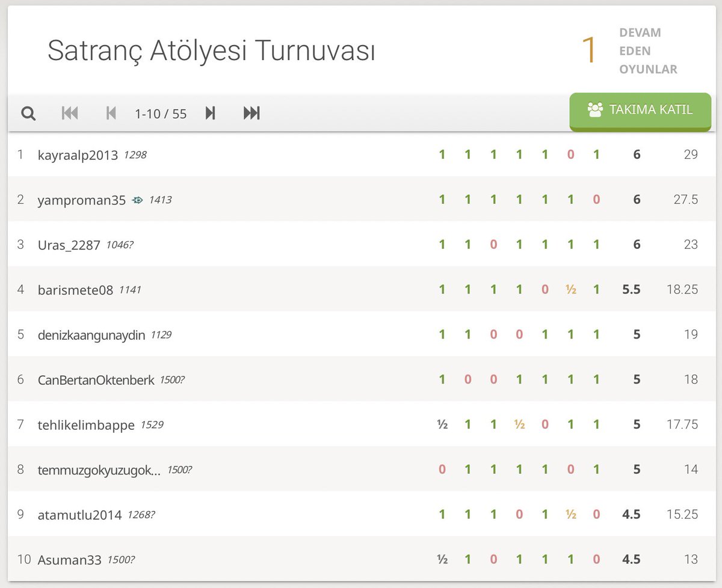Select player barismete08
The image size is (722, 588).
75,290
